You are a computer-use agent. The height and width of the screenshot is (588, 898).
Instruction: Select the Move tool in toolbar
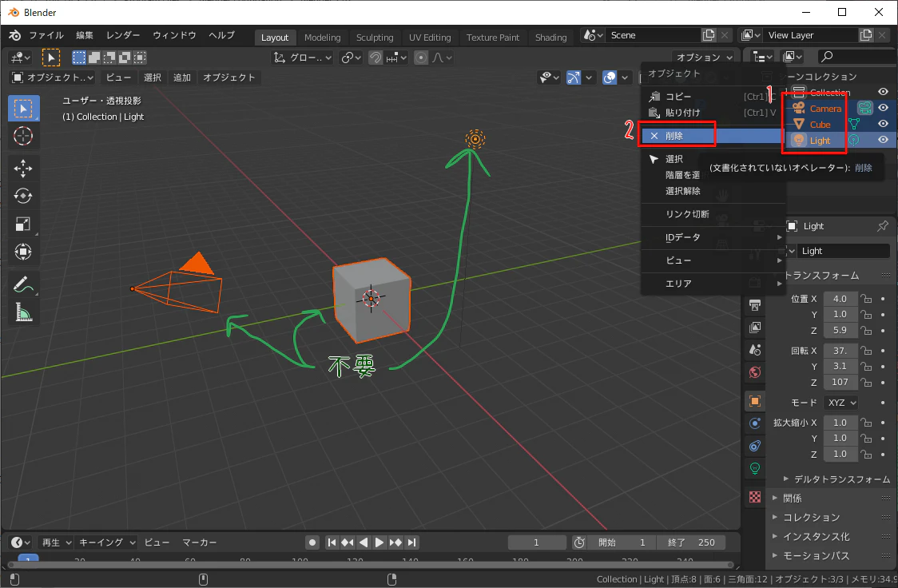tap(23, 168)
